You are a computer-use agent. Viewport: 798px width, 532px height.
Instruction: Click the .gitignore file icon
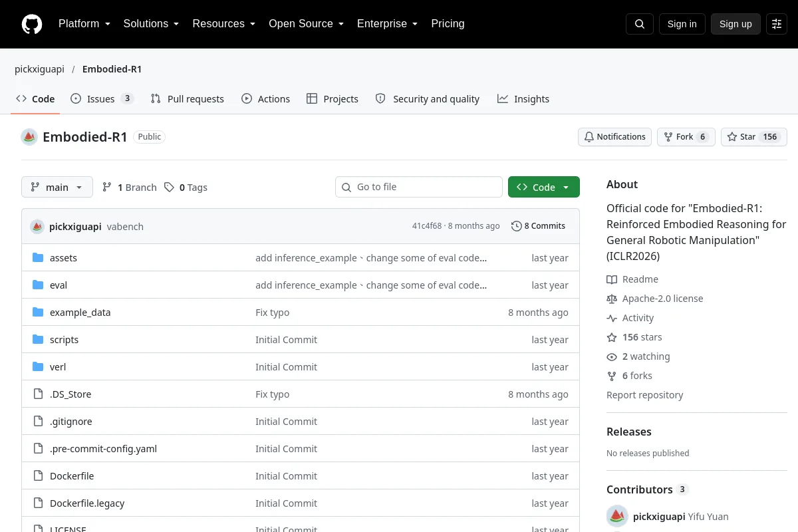pyautogui.click(x=38, y=422)
